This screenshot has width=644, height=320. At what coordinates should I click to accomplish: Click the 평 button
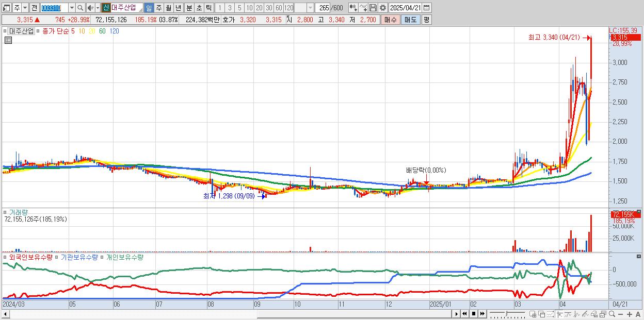426,20
